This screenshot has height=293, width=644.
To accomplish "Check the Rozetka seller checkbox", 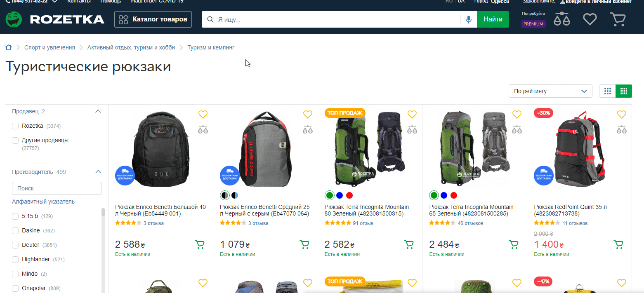I will point(15,126).
